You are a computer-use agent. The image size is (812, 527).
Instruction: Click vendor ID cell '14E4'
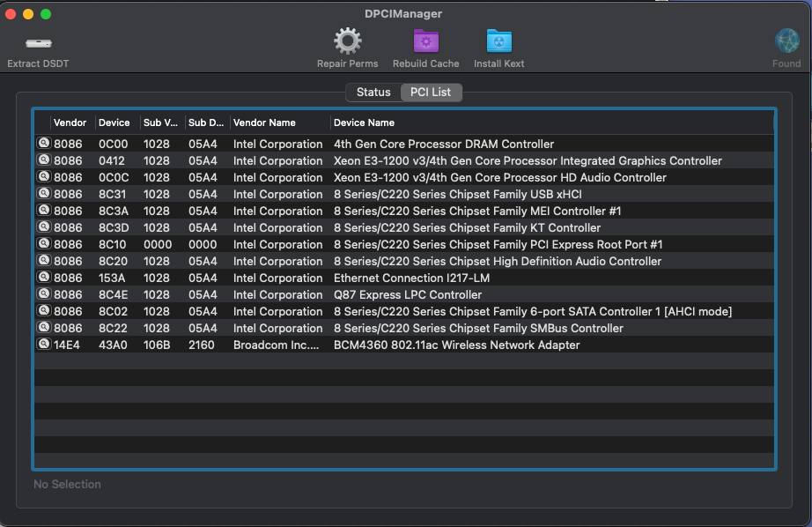[67, 345]
